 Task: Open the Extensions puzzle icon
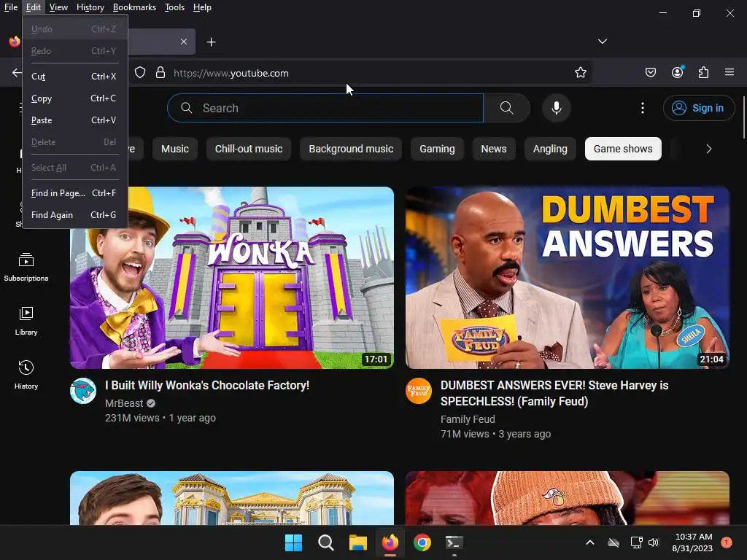click(703, 72)
